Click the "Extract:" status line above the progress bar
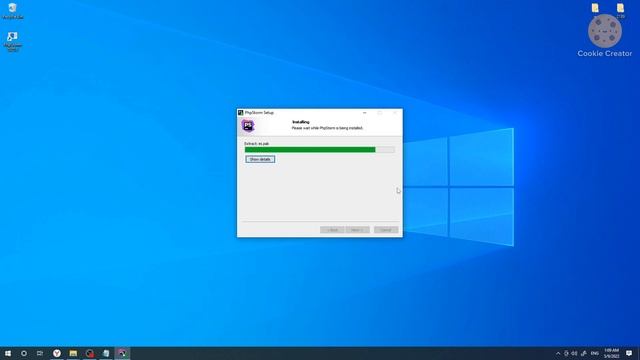Viewport: 640px width, 360px height. point(256,144)
